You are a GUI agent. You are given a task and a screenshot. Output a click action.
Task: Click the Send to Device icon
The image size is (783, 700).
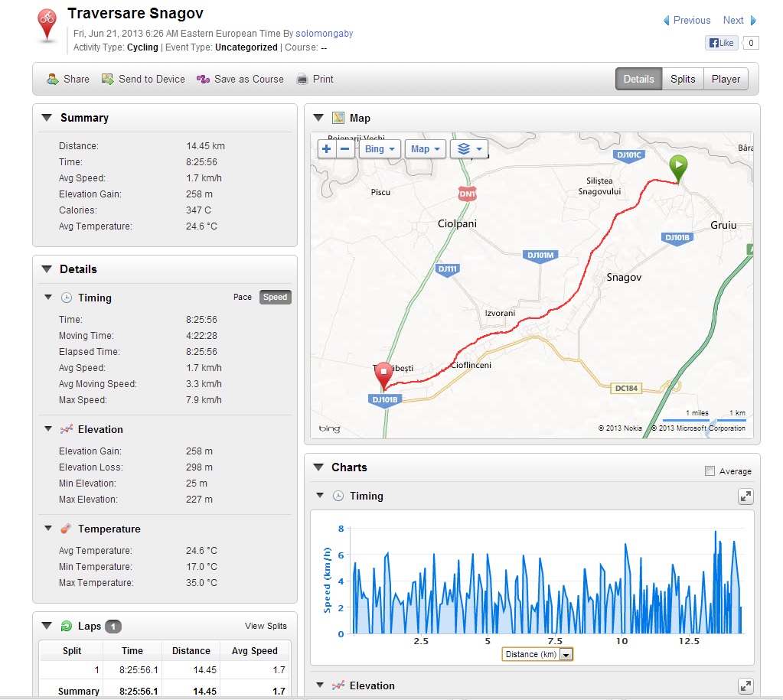coord(108,79)
